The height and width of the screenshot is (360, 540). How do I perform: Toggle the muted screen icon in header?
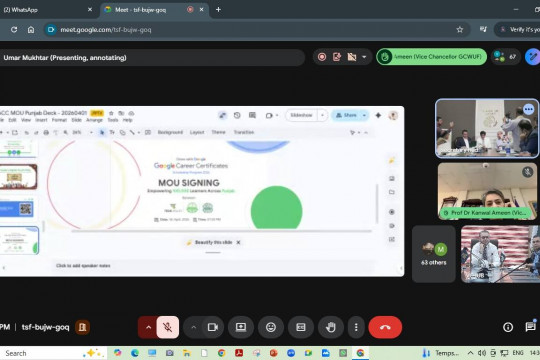click(x=352, y=57)
